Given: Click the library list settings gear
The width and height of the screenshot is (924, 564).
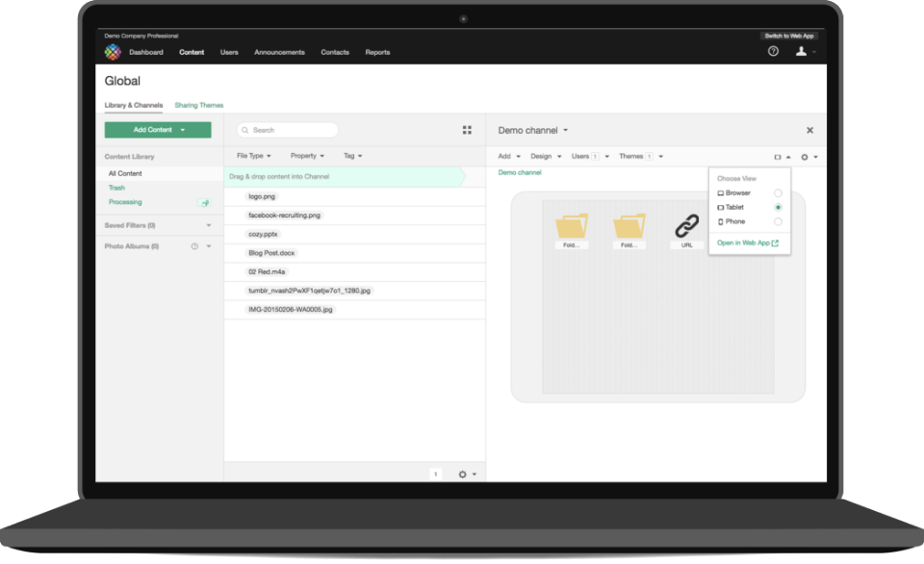Looking at the screenshot, I should (x=463, y=474).
